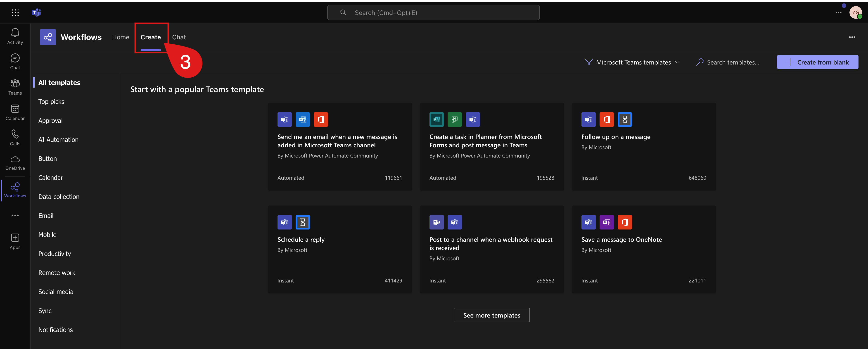Click the Create from blank button
Viewport: 868px width, 349px height.
pos(818,62)
